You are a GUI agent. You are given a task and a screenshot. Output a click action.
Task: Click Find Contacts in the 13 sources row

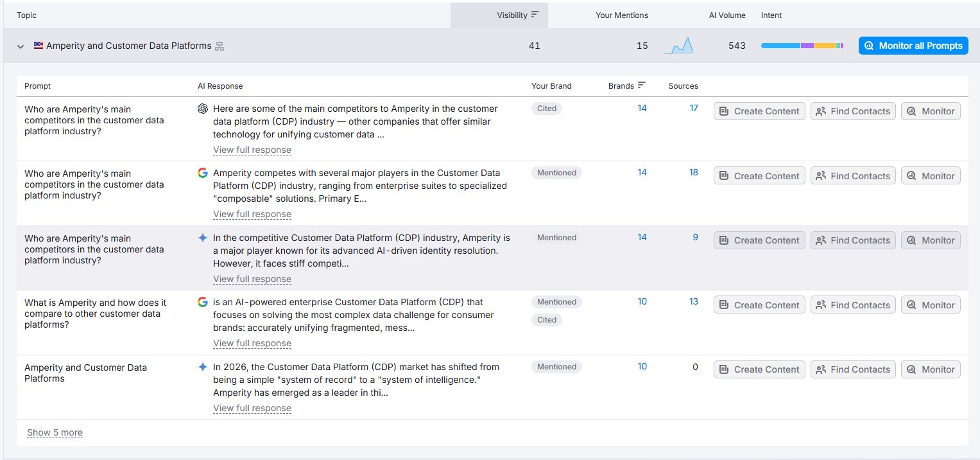(x=853, y=305)
